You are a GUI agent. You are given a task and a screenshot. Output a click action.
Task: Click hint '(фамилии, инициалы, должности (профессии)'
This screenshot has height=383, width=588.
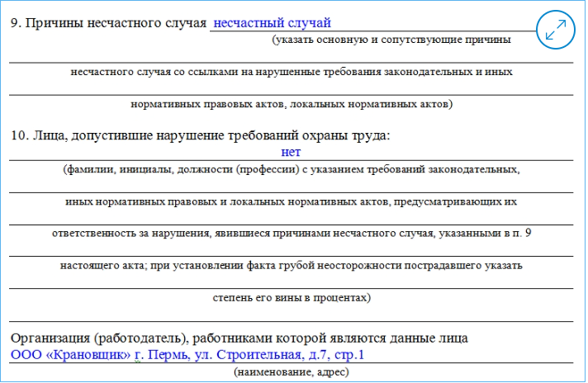coord(292,169)
